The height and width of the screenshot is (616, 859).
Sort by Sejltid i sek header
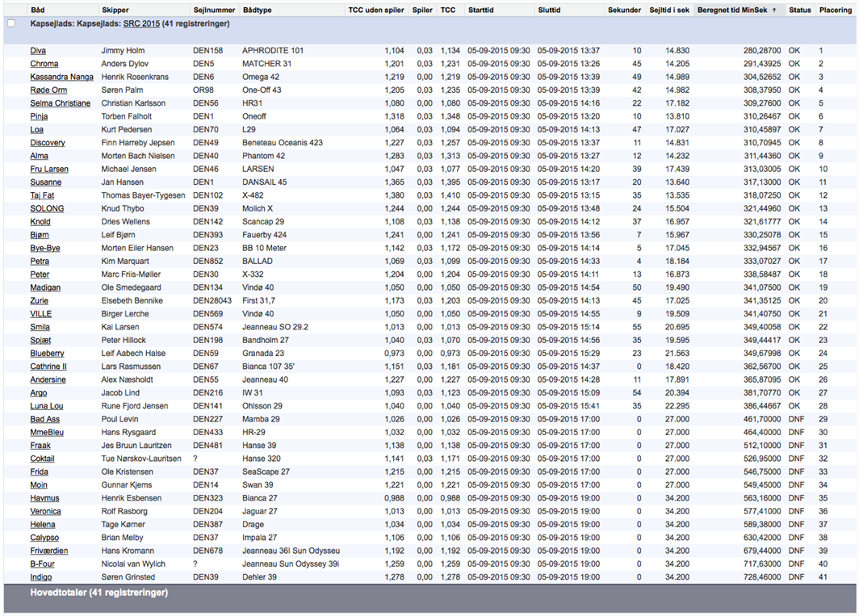(x=669, y=10)
